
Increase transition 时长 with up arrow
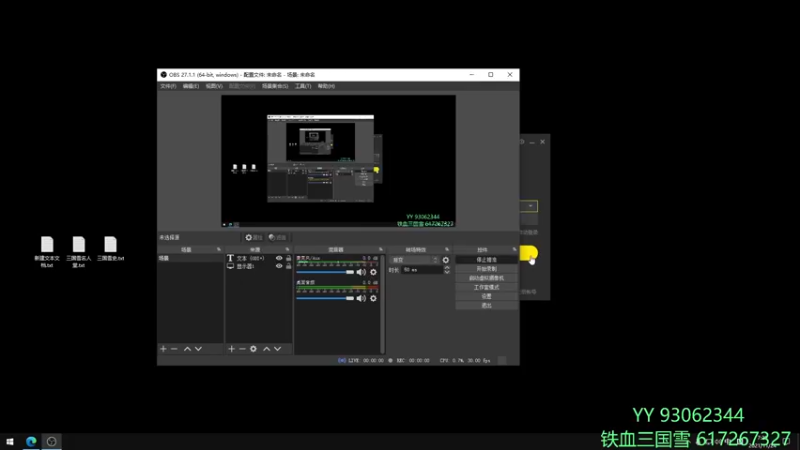point(447,267)
